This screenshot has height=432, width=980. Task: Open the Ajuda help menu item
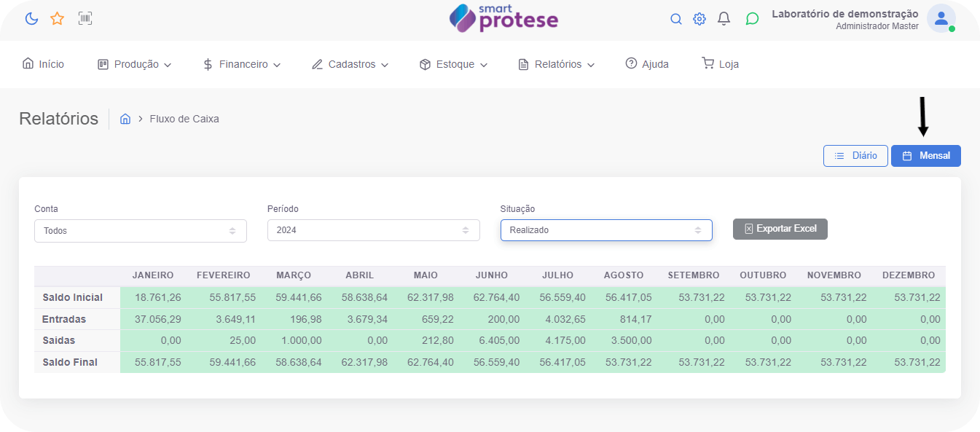[647, 64]
